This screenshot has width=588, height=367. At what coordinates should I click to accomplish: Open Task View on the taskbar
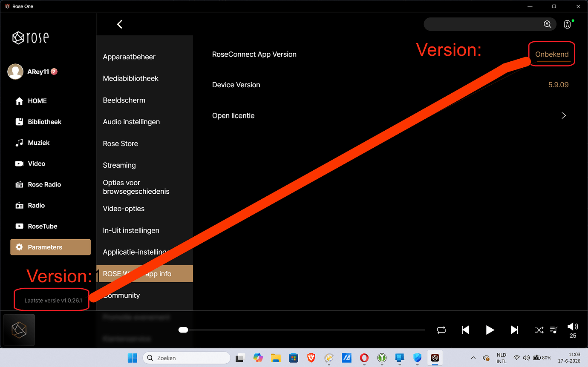[240, 358]
